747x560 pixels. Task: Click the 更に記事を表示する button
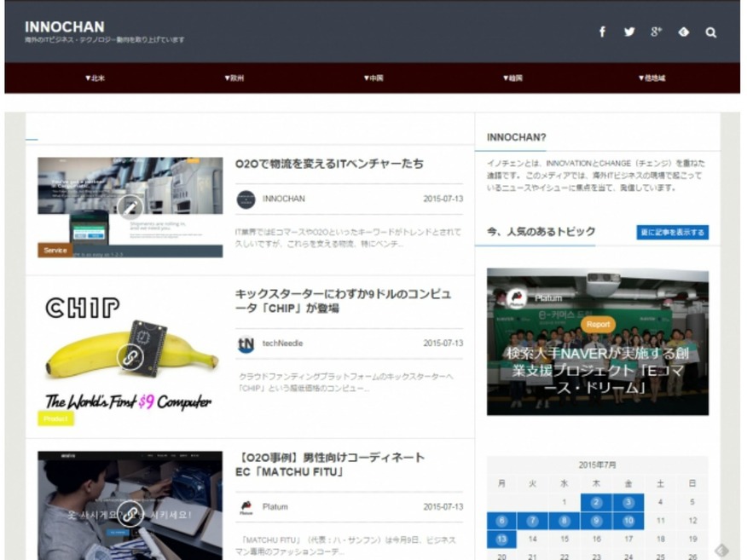tap(672, 233)
